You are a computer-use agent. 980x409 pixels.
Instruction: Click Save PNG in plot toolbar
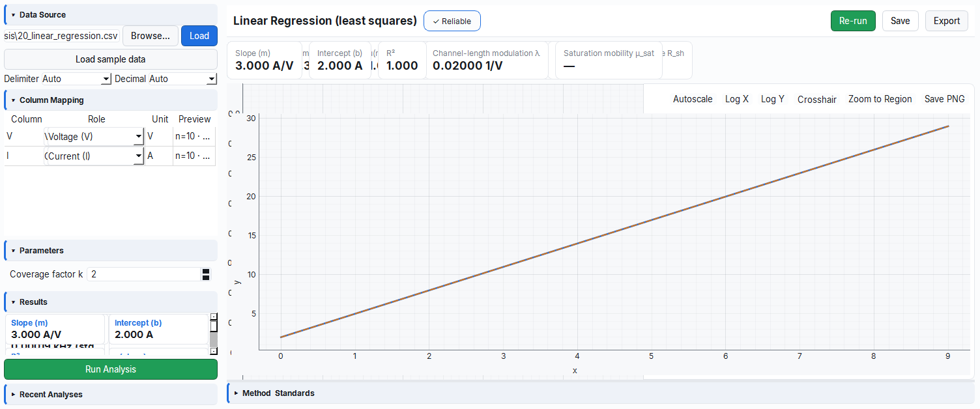(x=945, y=99)
